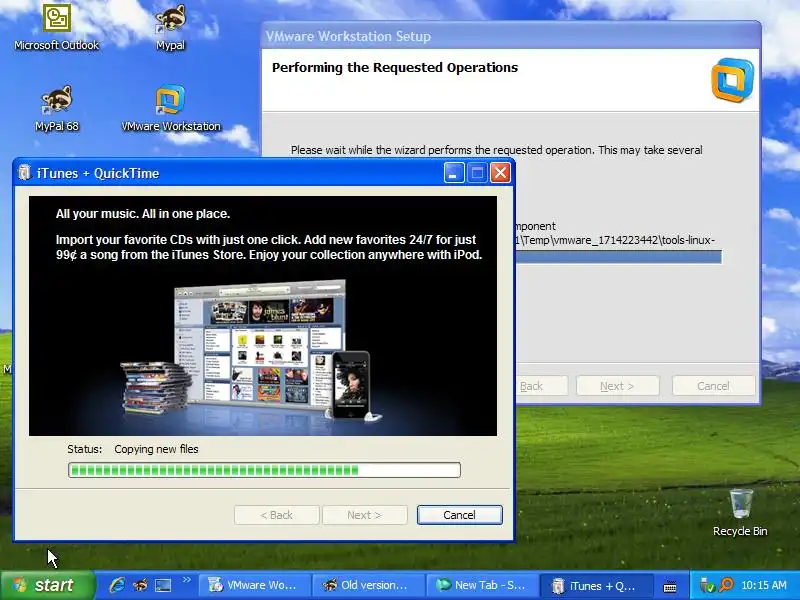Click the vmware_1714223442 temp path text

(x=615, y=240)
